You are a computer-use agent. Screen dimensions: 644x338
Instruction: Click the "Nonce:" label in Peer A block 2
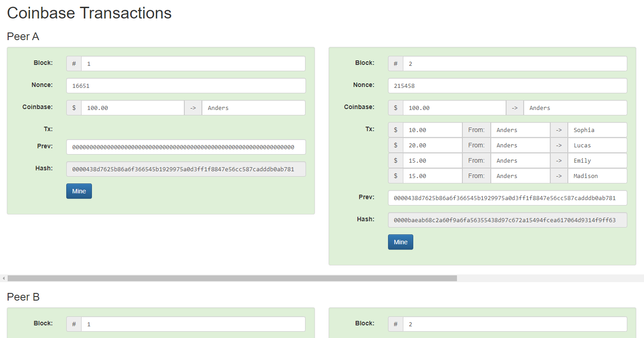coord(364,85)
